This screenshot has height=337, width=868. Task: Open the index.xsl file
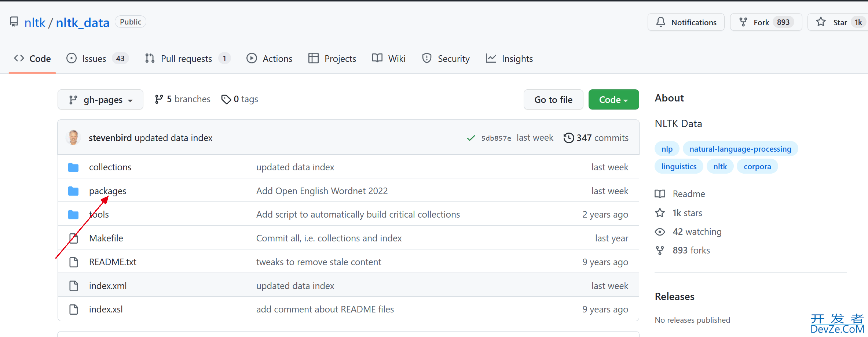(x=106, y=309)
